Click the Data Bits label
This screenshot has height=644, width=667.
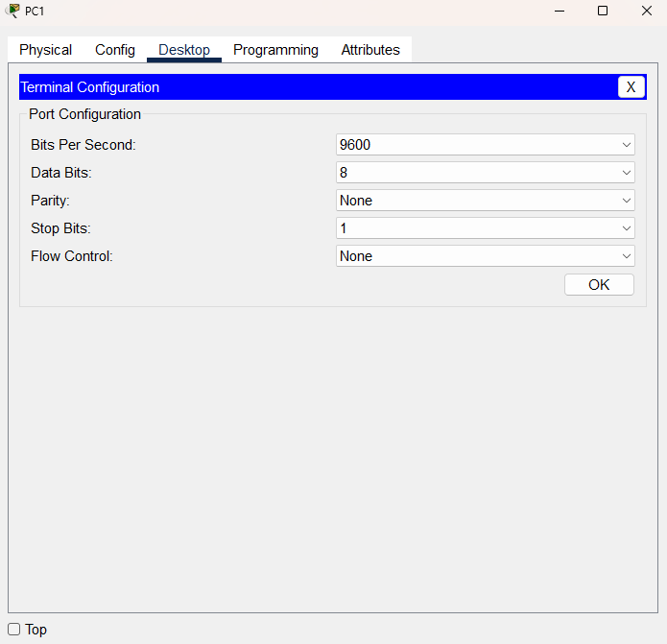[61, 173]
